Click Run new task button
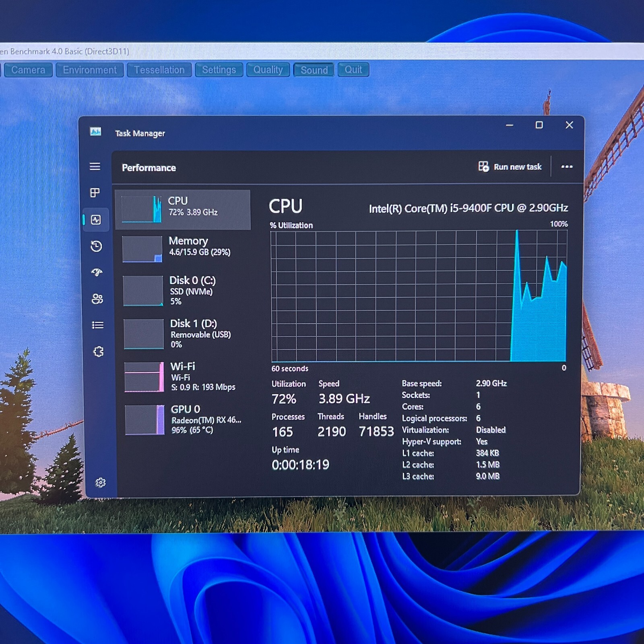644x644 pixels. [x=510, y=167]
